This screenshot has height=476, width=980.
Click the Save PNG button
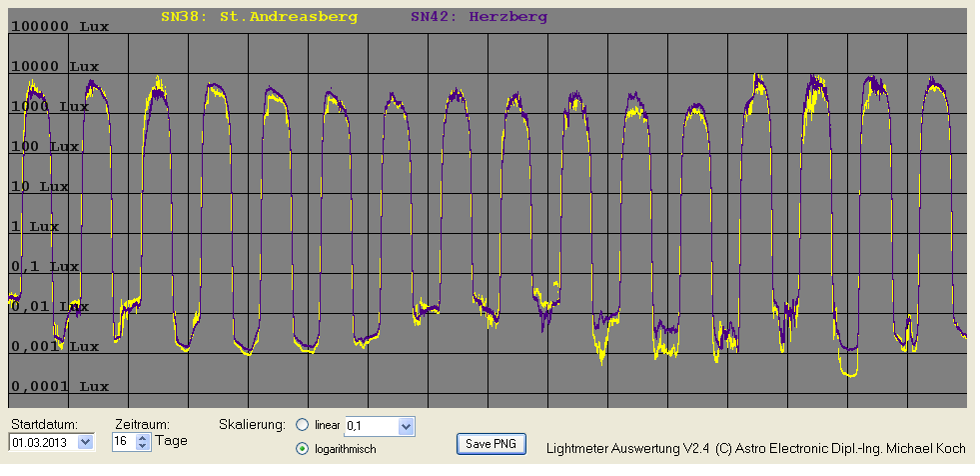[490, 444]
